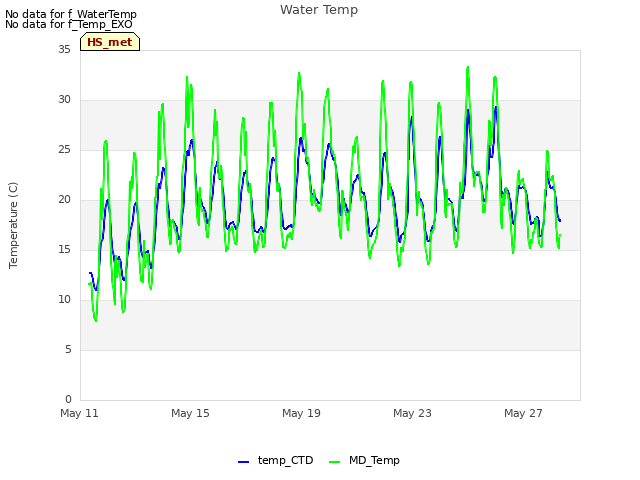Click the 0 y-axis tick value

coord(68,399)
